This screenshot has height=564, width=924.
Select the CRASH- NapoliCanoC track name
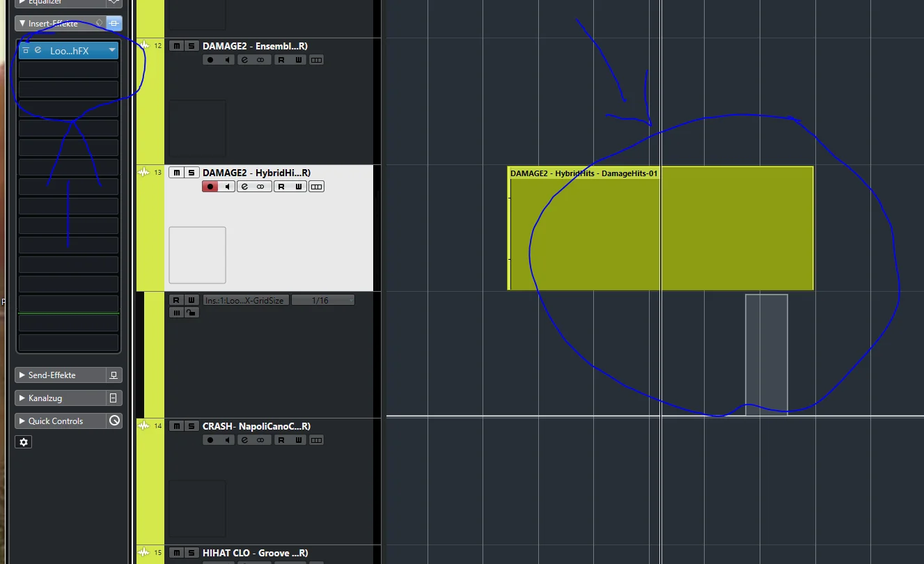click(256, 426)
